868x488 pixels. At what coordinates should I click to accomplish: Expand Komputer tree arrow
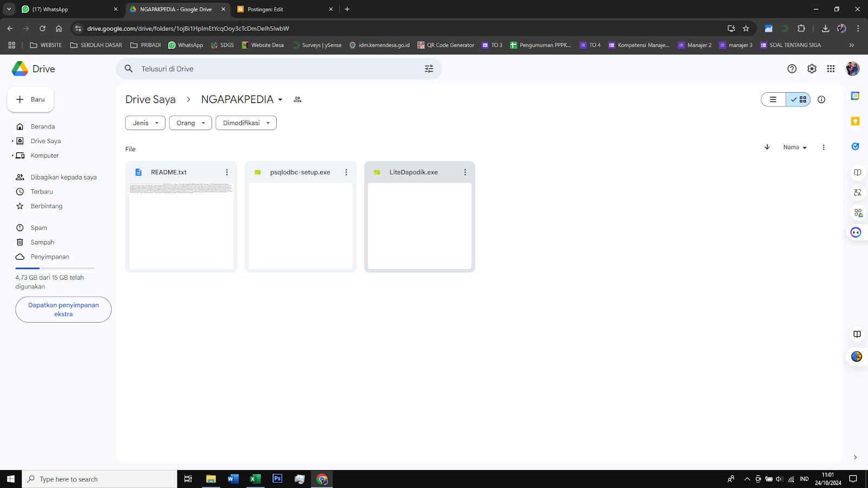tap(12, 156)
